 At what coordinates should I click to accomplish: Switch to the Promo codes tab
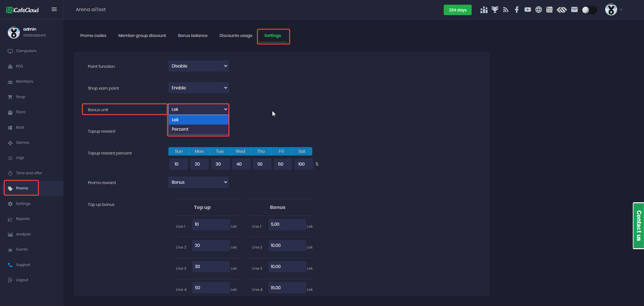(93, 36)
